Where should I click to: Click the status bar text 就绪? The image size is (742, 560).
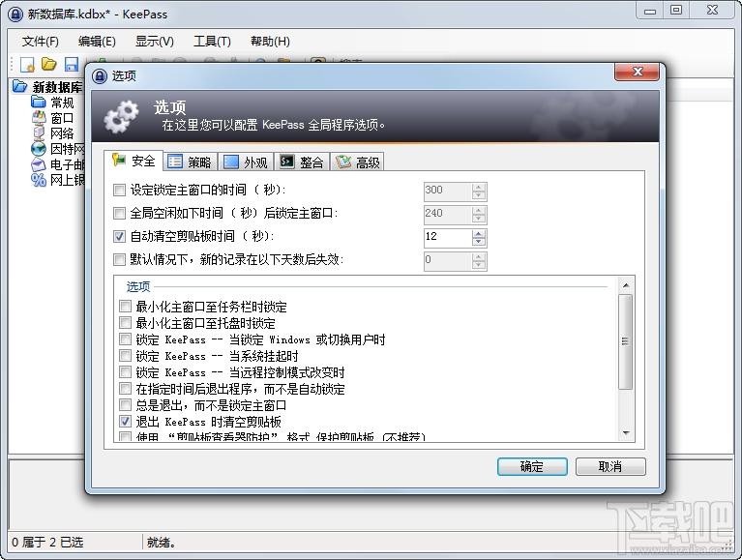pos(161,542)
